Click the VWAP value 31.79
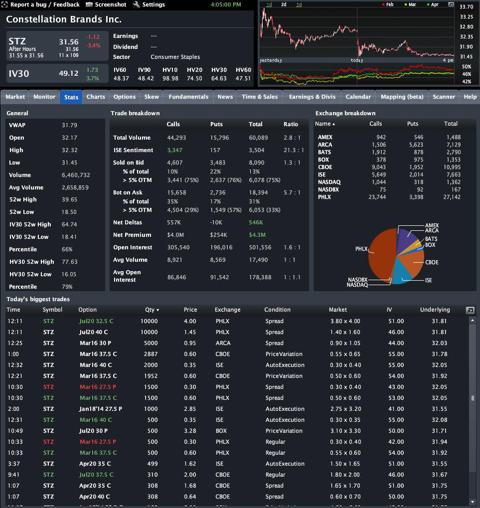Screen dimensions: 480x508 click(69, 125)
